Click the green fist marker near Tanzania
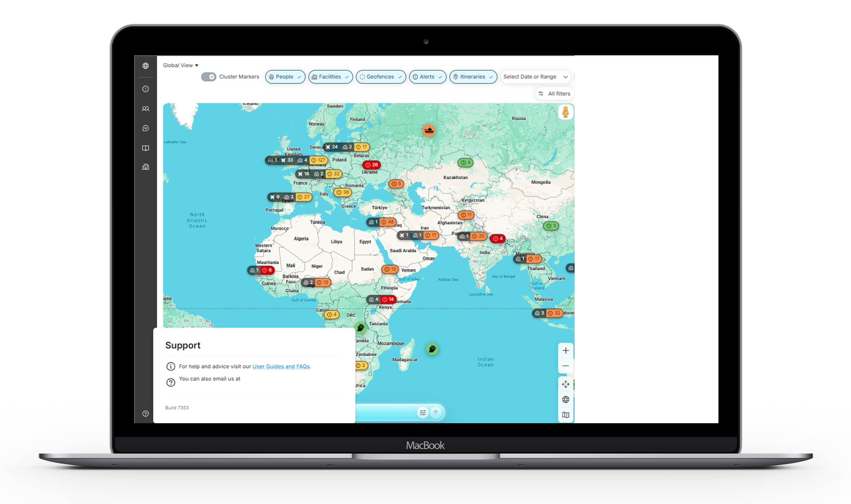 click(x=361, y=328)
